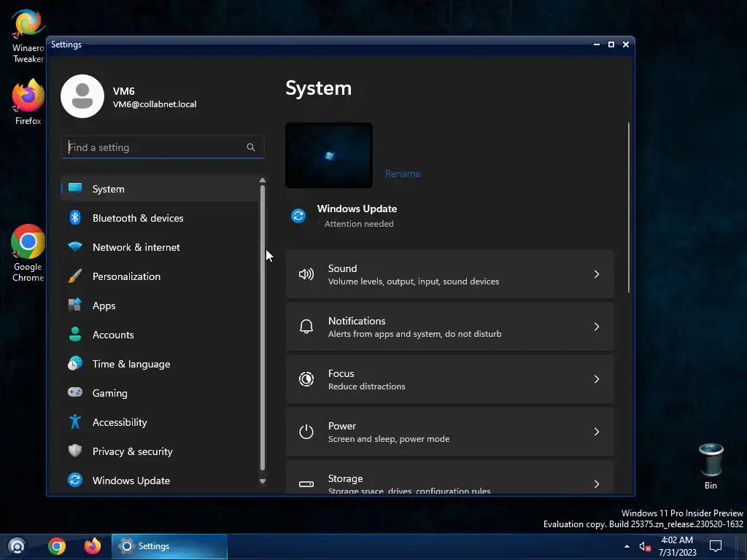The image size is (747, 560).
Task: Expand the Power settings chevron
Action: 597,432
